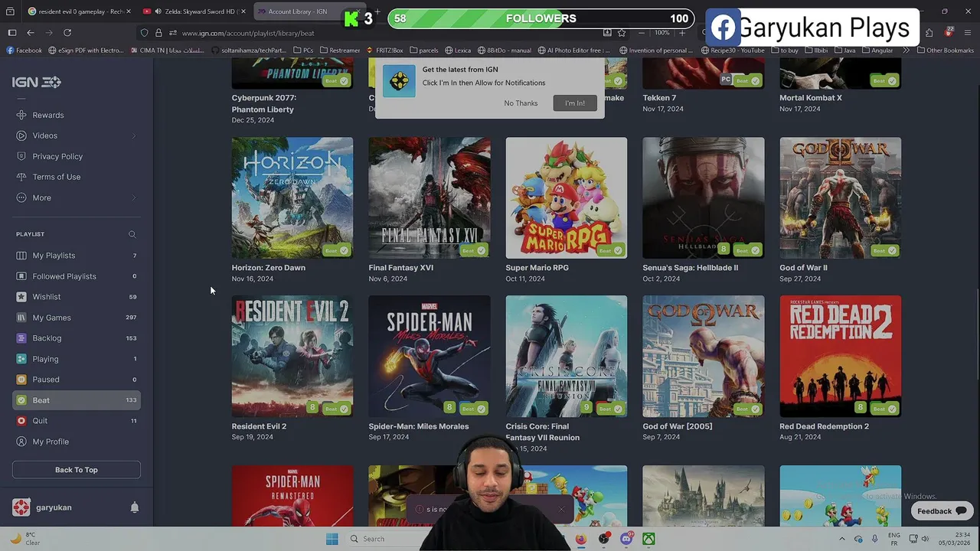980x551 pixels.
Task: Toggle Beat status on Senua's Saga: Hellblade II
Action: tap(747, 250)
